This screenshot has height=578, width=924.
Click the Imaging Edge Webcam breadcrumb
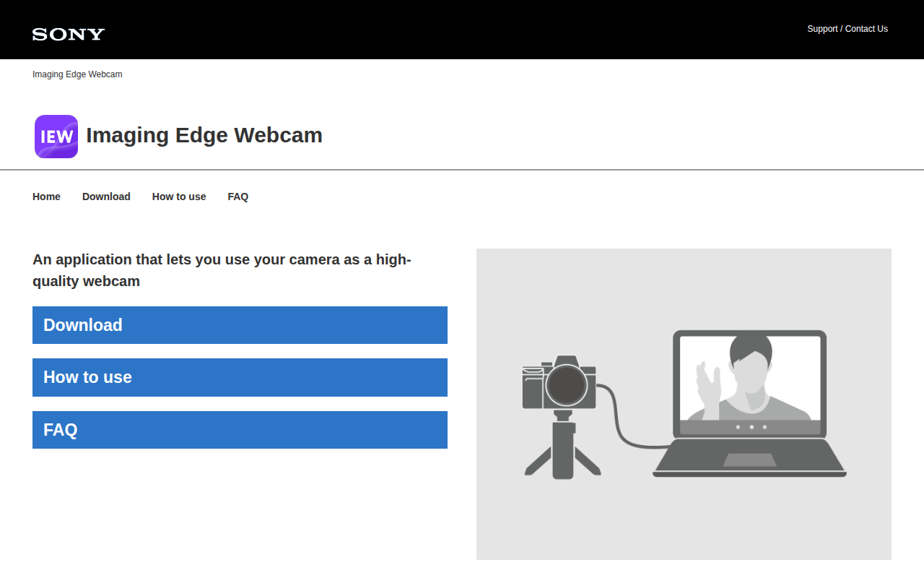click(77, 74)
